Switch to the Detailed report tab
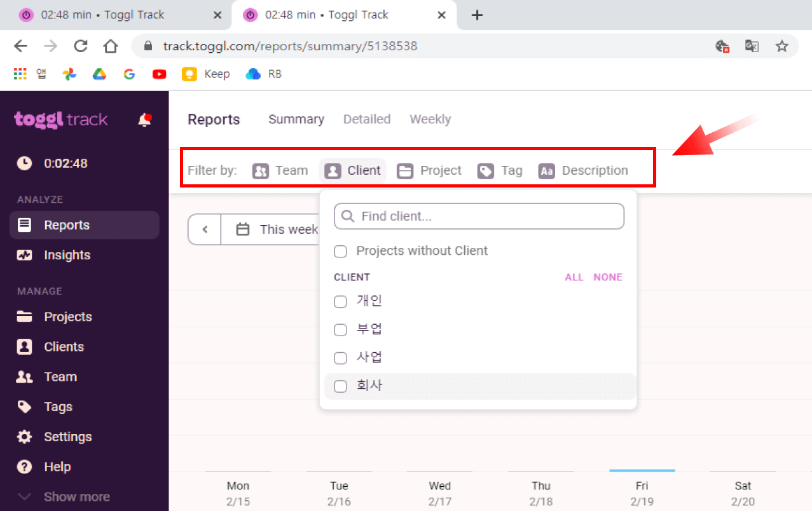Viewport: 812px width, 511px height. click(367, 119)
